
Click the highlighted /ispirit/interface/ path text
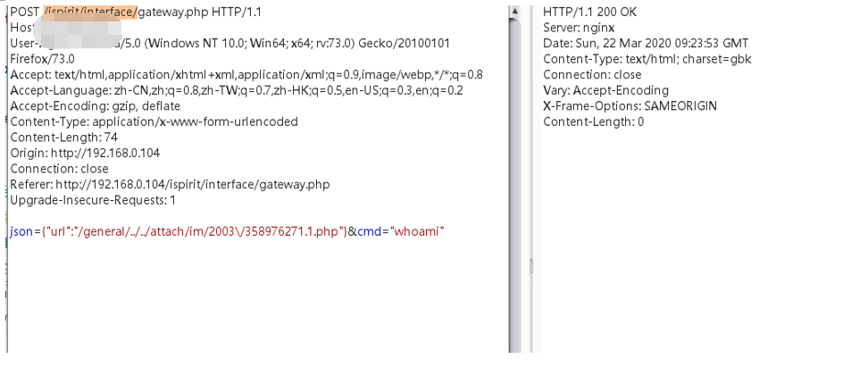[x=85, y=11]
